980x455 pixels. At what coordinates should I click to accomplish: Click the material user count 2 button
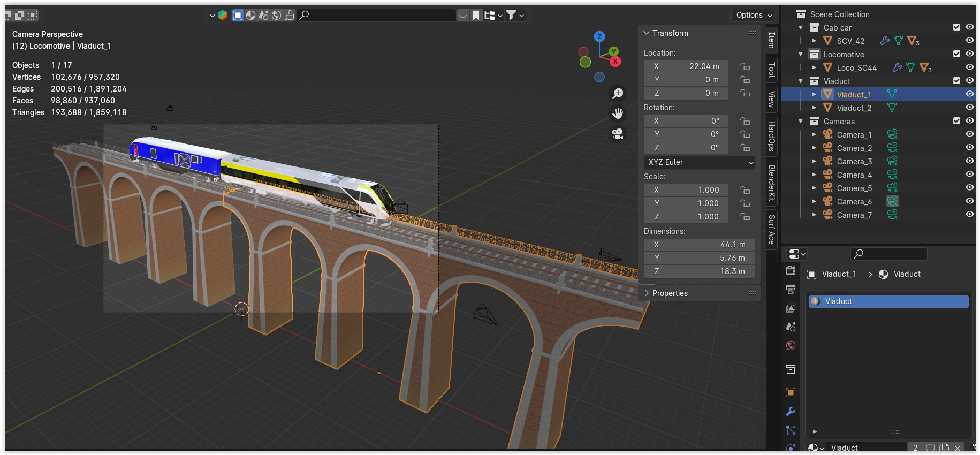pyautogui.click(x=915, y=448)
